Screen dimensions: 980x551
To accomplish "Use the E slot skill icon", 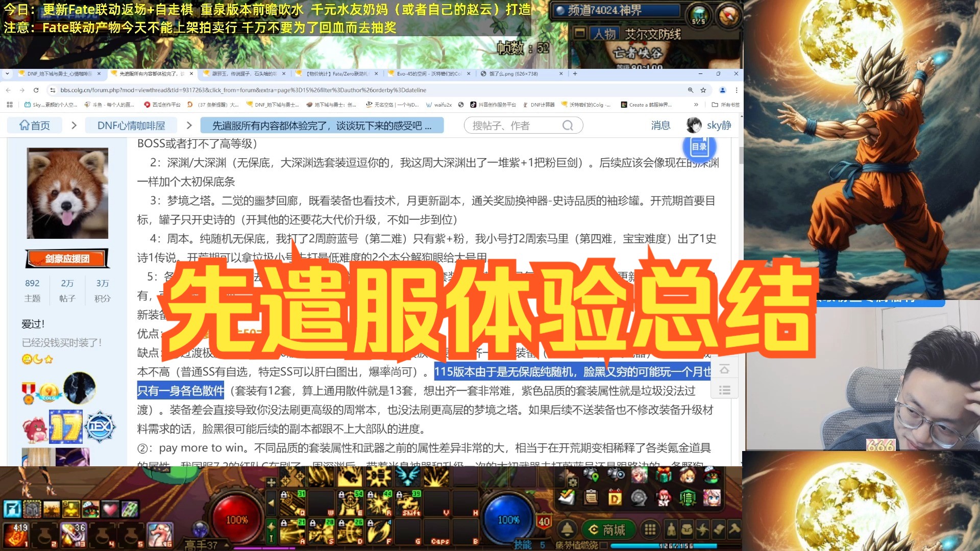I will pos(350,504).
